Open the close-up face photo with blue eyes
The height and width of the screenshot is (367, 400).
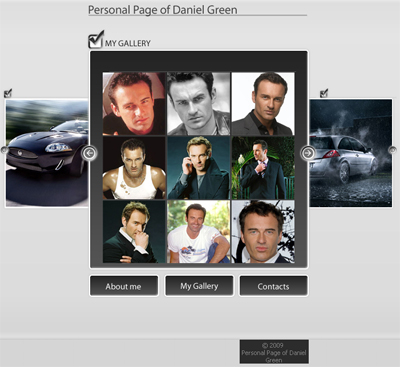tap(263, 232)
